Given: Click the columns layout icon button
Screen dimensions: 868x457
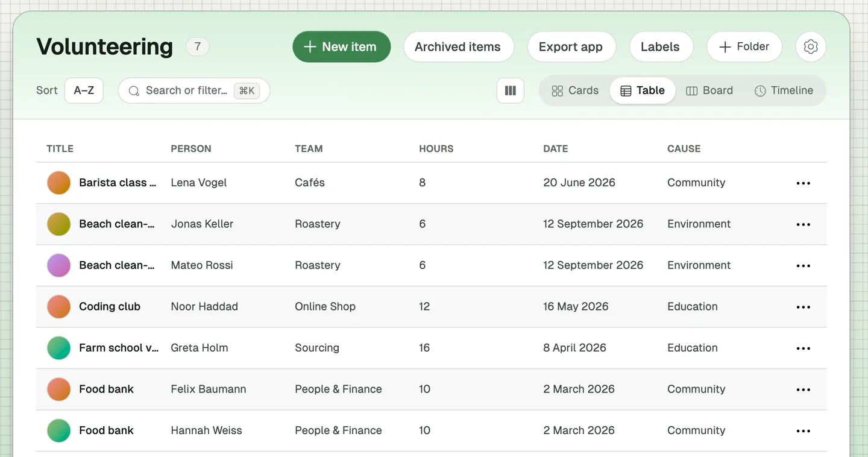Looking at the screenshot, I should click(x=511, y=90).
